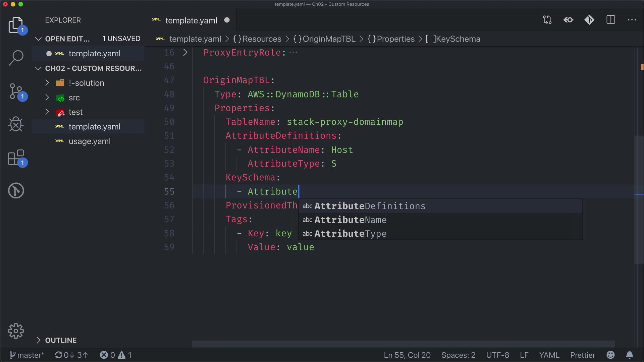
Task: Open the Search view in activity bar
Action: pyautogui.click(x=16, y=58)
